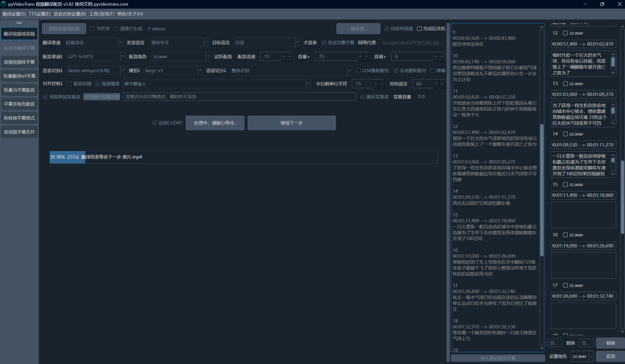Decrease 音量+ value with the down arrow
Viewport: 625px width, 364px height.
pos(366,56)
